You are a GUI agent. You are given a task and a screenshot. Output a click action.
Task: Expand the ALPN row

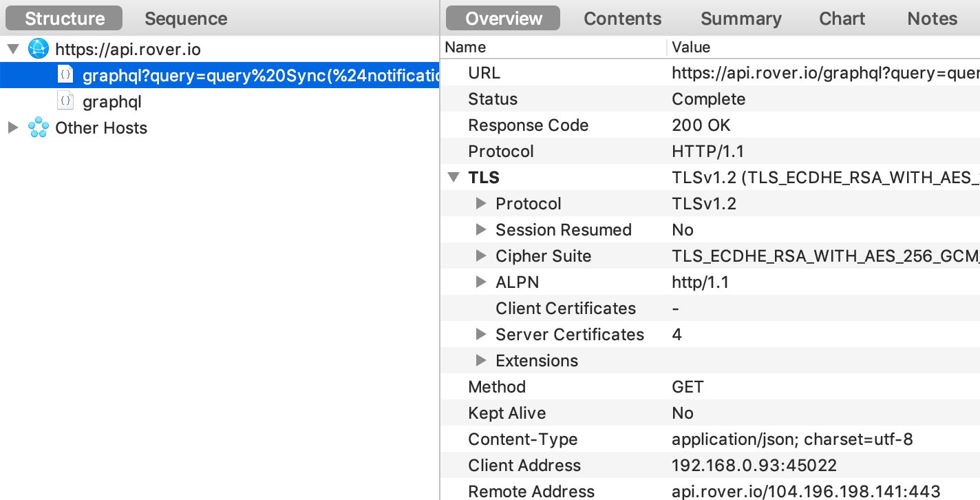pyautogui.click(x=481, y=282)
